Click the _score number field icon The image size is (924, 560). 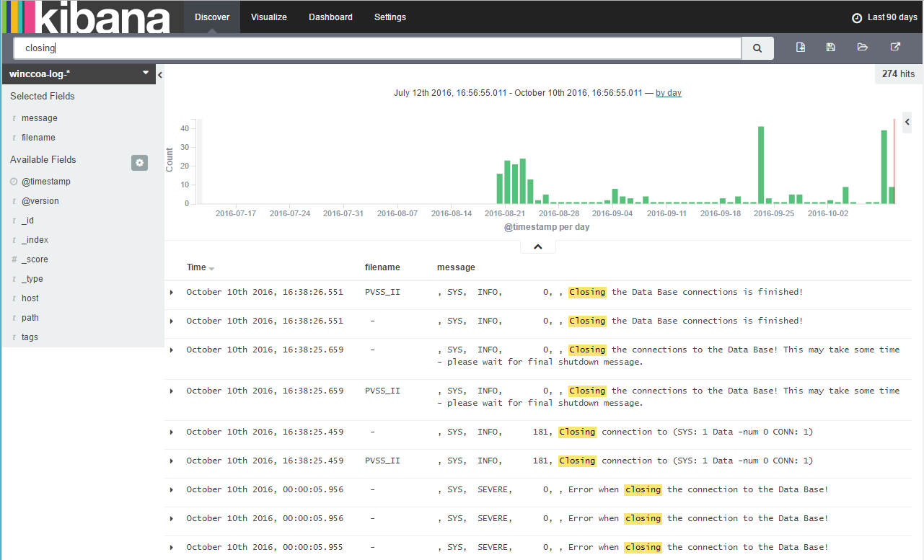(14, 259)
